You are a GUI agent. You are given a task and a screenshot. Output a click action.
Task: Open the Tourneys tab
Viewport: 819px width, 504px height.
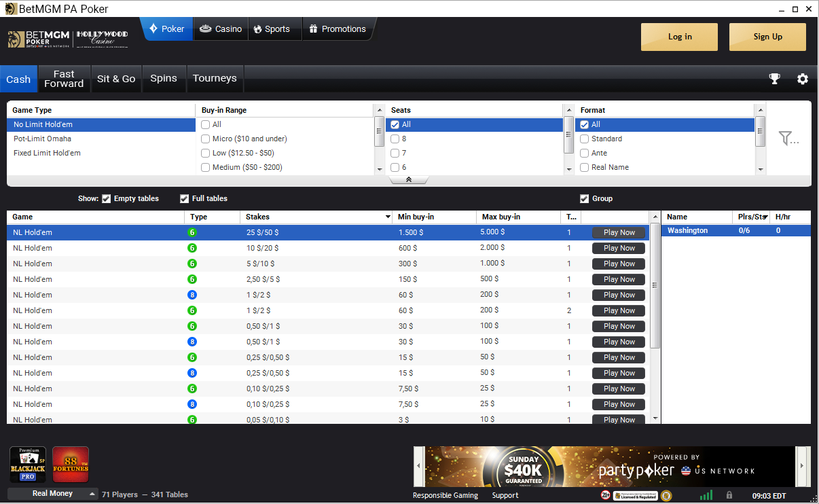(215, 79)
